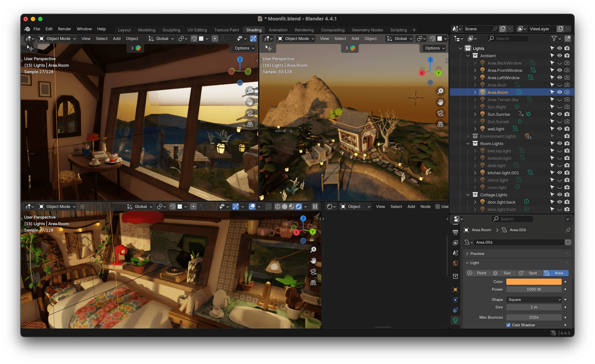Switch to the Layout workspace tab

pos(124,30)
